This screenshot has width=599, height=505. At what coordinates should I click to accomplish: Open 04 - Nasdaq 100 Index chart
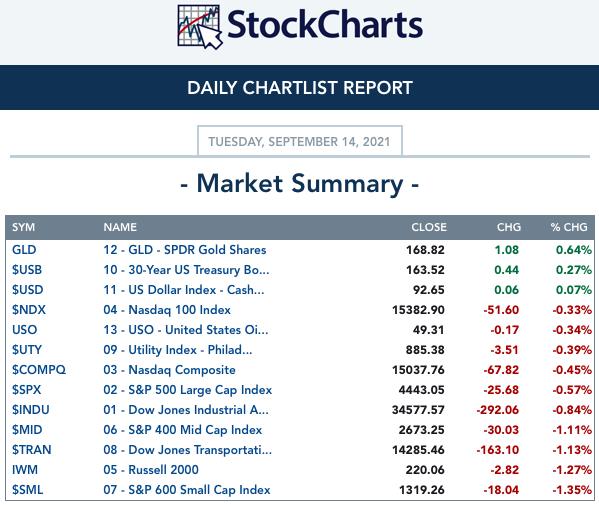coord(167,310)
